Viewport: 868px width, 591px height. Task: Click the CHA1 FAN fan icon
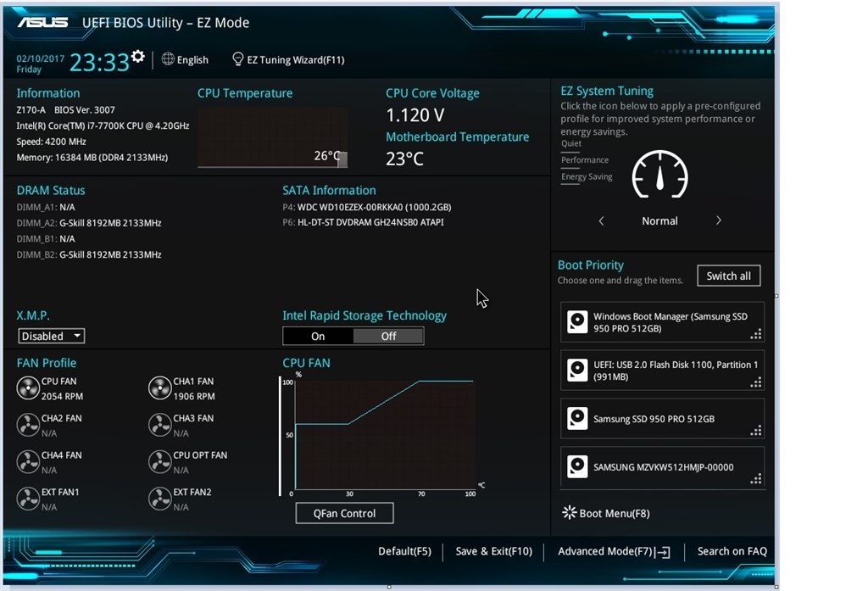pyautogui.click(x=160, y=388)
